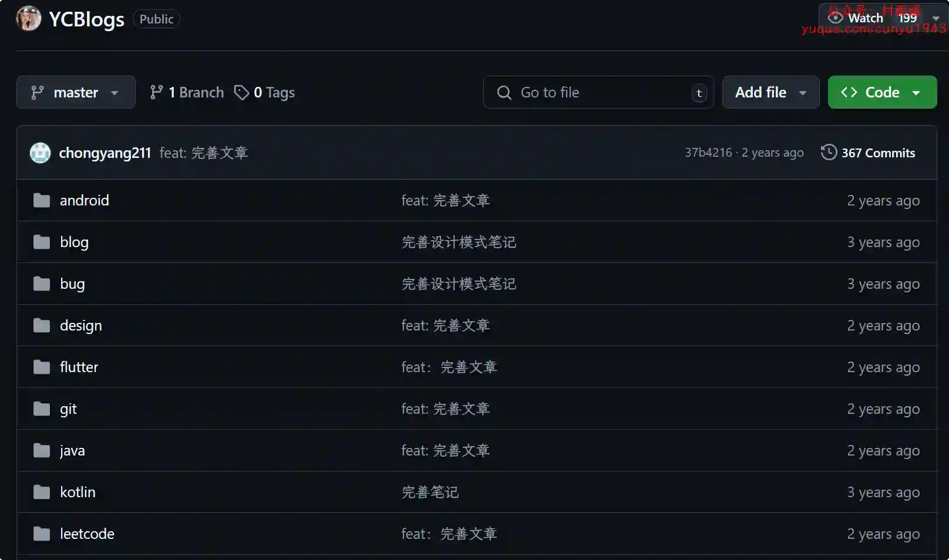
Task: Open the java folder
Action: [x=72, y=451]
